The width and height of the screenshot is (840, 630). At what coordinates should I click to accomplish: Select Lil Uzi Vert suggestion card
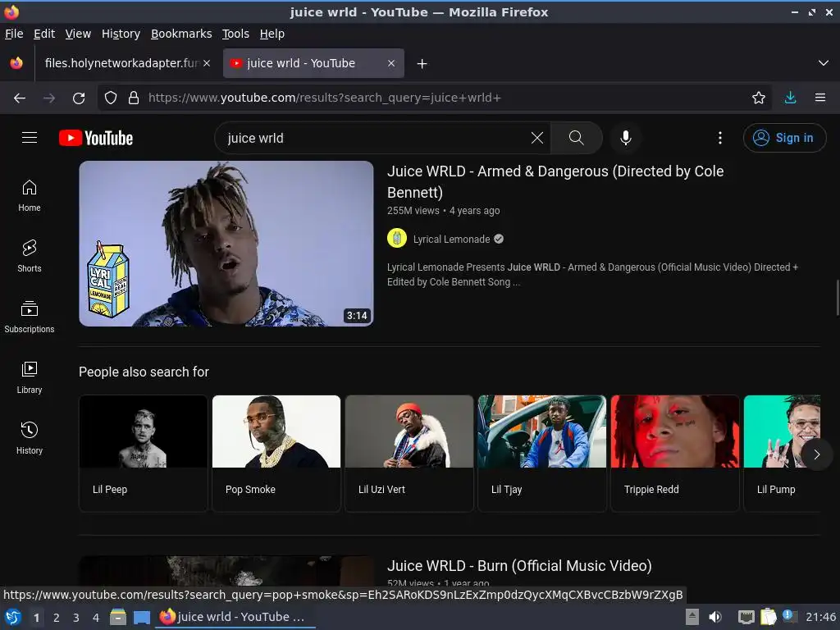409,453
